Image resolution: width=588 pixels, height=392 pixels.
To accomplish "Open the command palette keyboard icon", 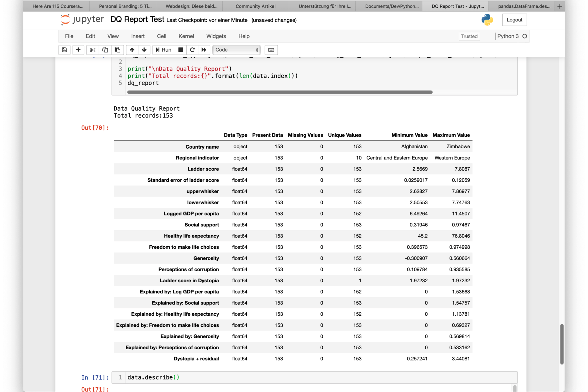I will point(271,50).
